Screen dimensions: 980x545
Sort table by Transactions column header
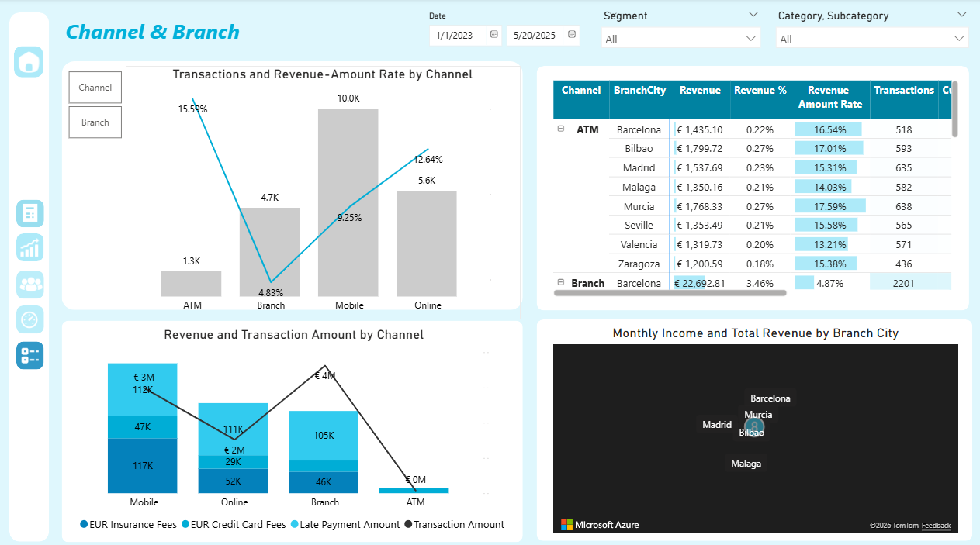pos(903,91)
